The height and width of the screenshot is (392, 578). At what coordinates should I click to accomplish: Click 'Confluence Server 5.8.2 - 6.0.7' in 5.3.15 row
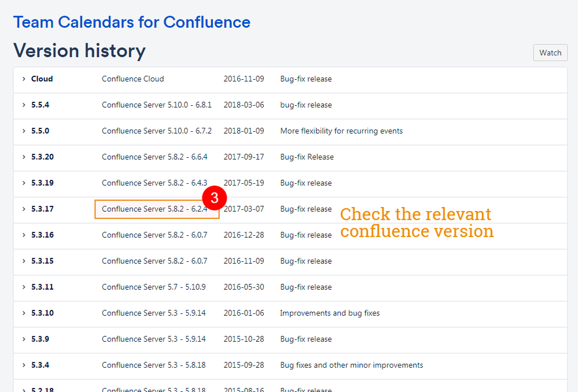(154, 261)
